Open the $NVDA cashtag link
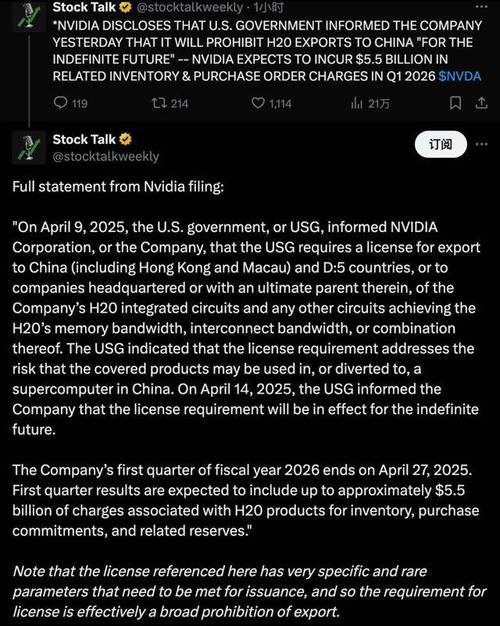This screenshot has height=626, width=500. (x=460, y=76)
